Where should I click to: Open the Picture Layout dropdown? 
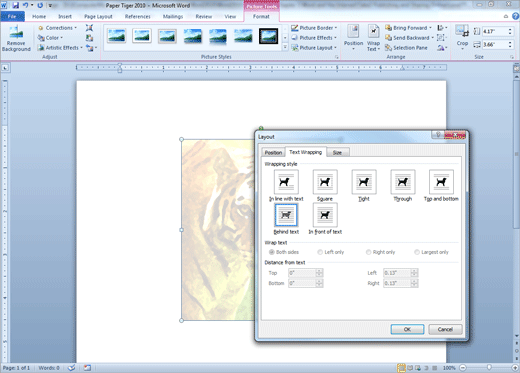tap(314, 48)
